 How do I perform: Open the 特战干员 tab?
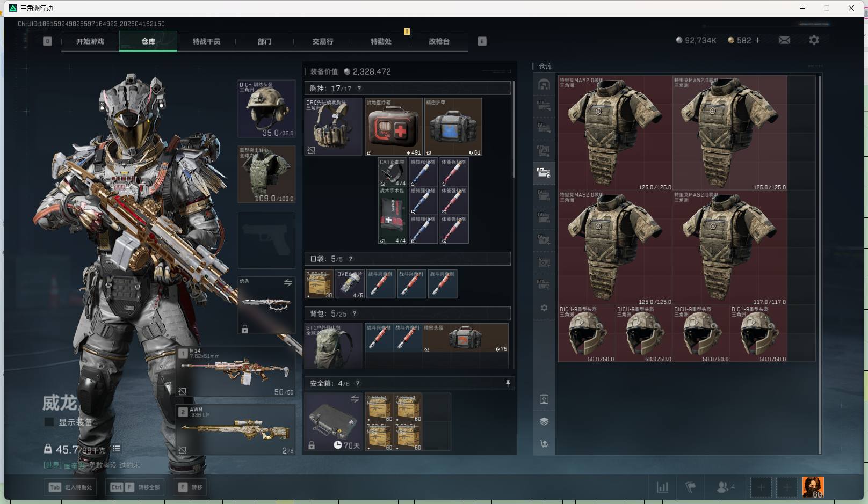pyautogui.click(x=206, y=41)
